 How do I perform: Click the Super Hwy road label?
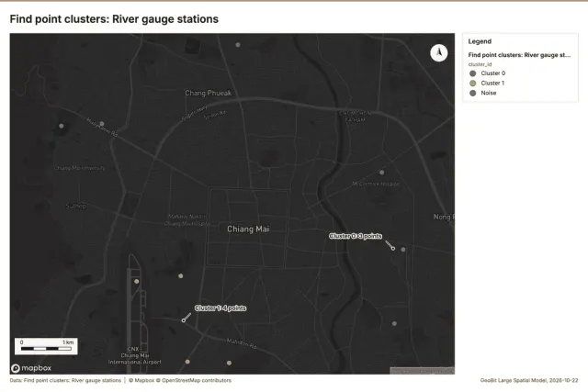coord(194,113)
